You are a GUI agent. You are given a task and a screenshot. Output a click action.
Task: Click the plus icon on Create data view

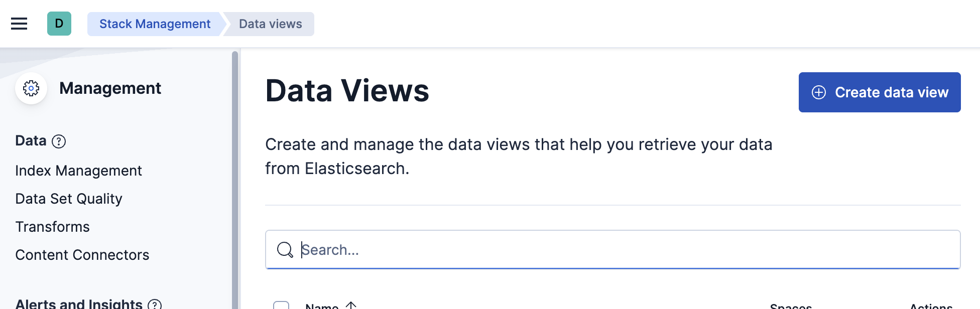(819, 92)
